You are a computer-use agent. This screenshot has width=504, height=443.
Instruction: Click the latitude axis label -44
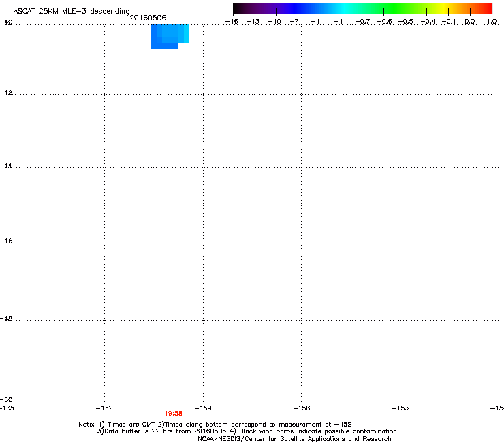coord(6,166)
